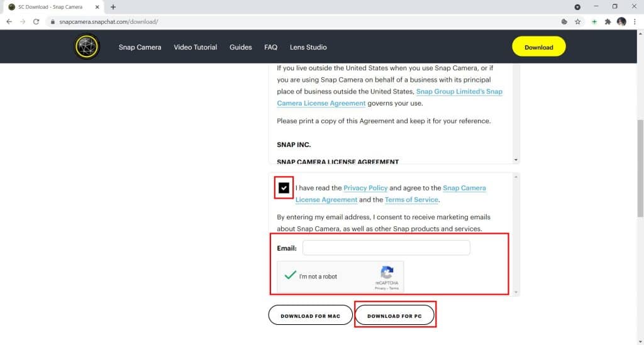The height and width of the screenshot is (345, 644).
Task: Click the reCAPTCHA logo
Action: click(387, 272)
